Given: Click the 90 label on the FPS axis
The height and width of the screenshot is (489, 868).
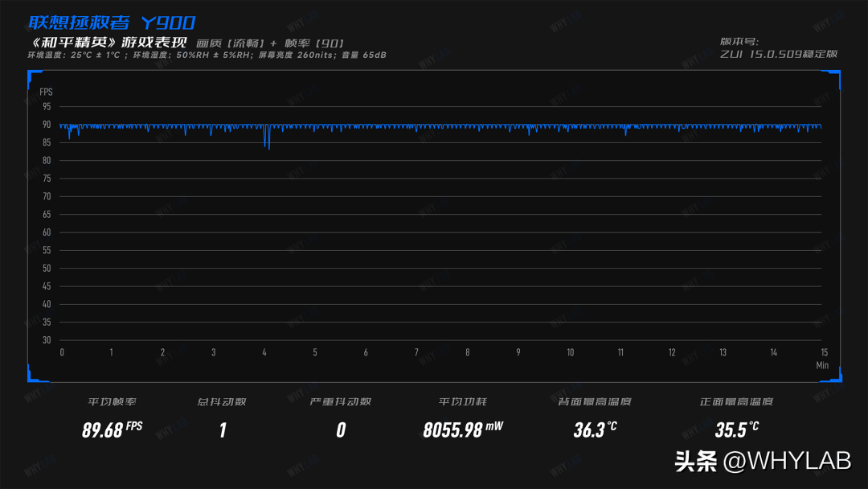Looking at the screenshot, I should [x=47, y=125].
